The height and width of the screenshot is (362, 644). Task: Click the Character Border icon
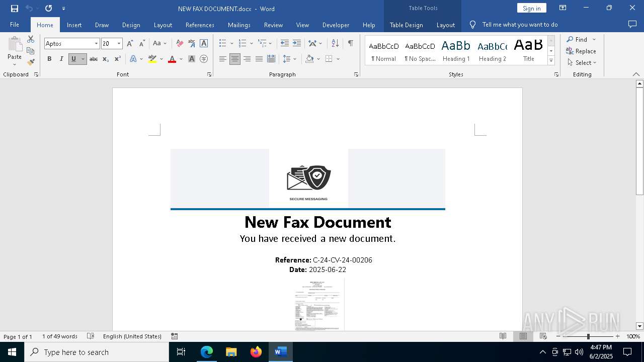[204, 43]
